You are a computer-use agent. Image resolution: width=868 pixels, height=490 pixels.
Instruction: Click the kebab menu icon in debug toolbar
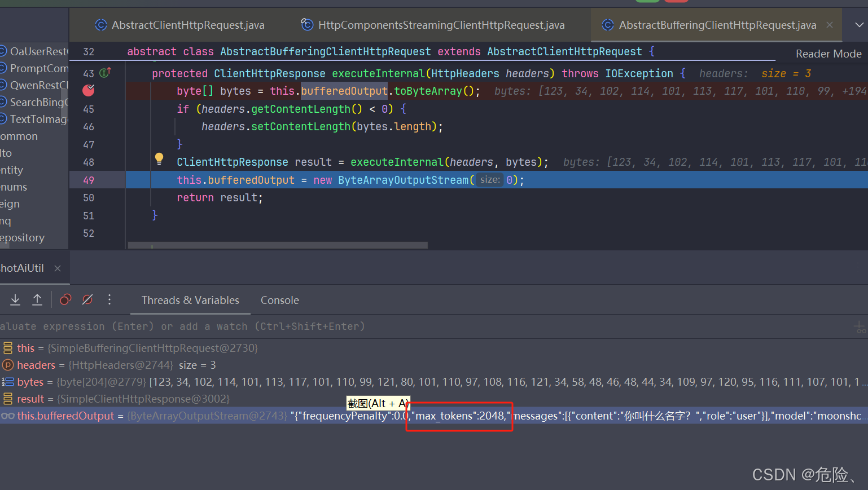click(109, 299)
